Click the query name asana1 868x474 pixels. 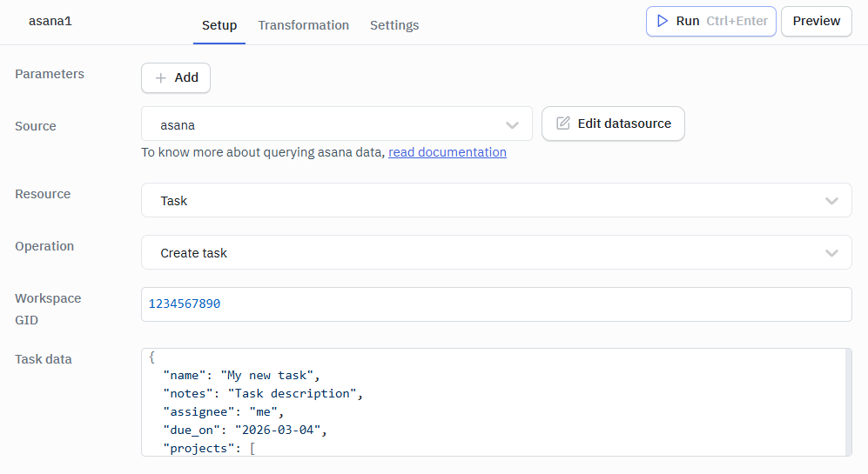[50, 21]
